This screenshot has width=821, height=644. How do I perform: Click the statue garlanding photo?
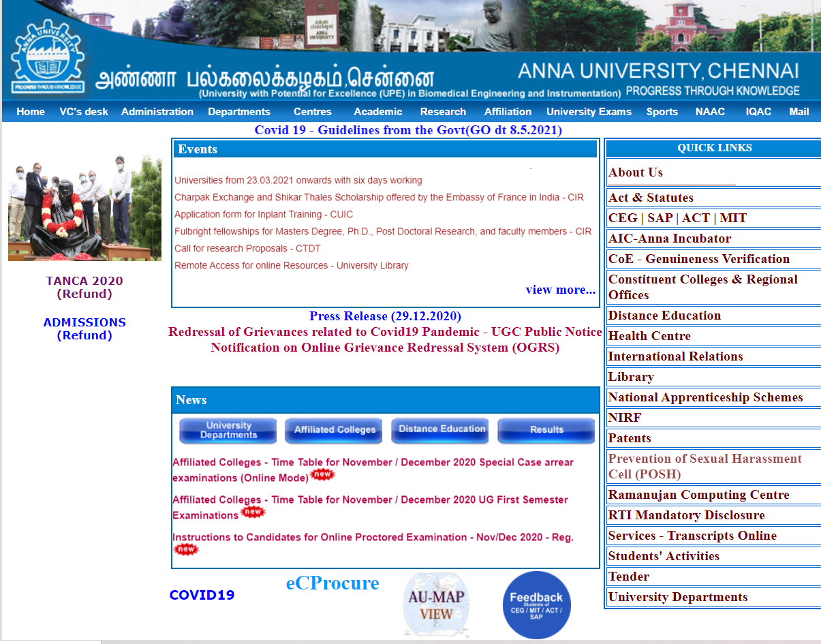coord(84,208)
